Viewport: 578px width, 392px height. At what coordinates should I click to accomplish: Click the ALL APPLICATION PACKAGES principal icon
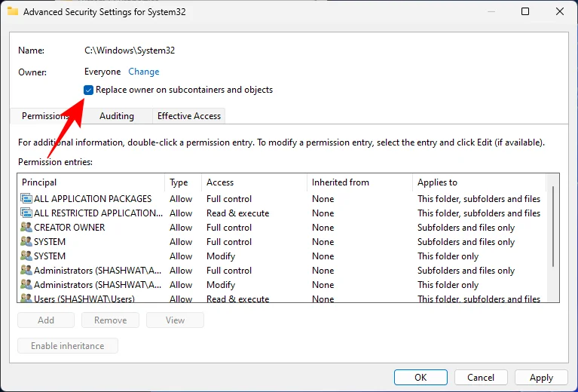[x=26, y=199]
